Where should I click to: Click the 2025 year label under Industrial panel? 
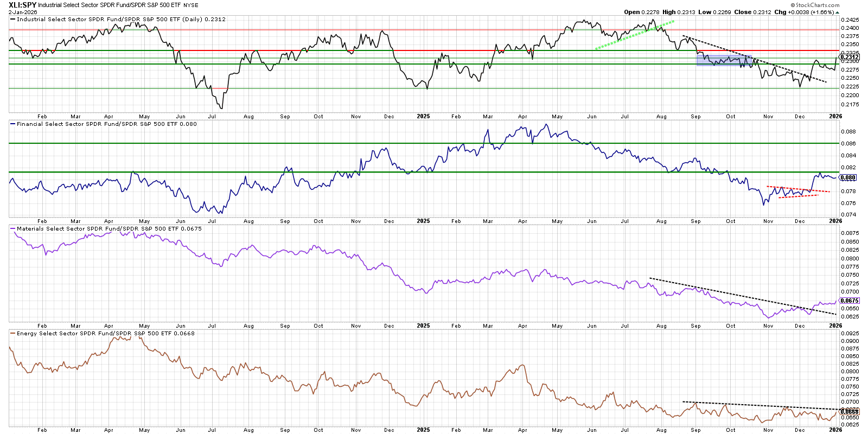point(423,116)
